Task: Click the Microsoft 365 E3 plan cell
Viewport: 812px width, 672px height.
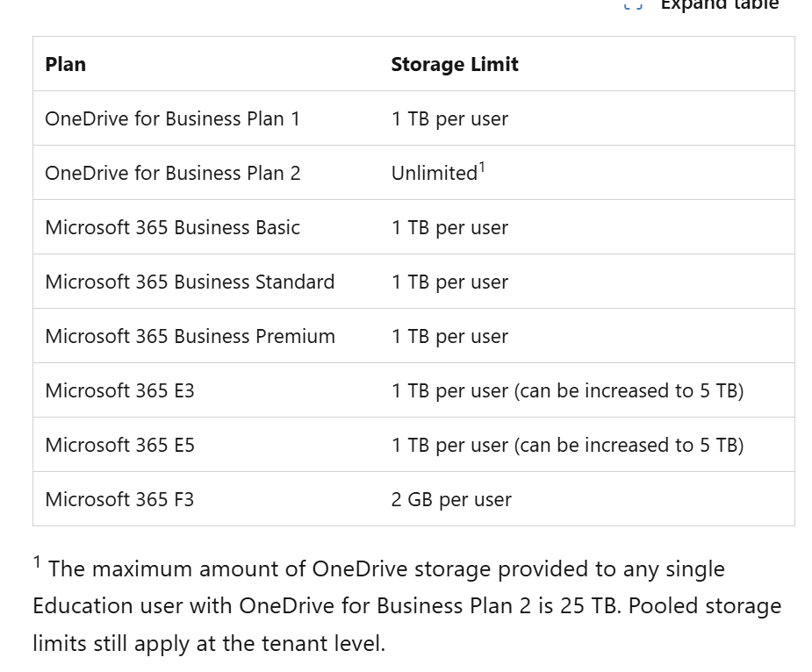Action: tap(120, 390)
